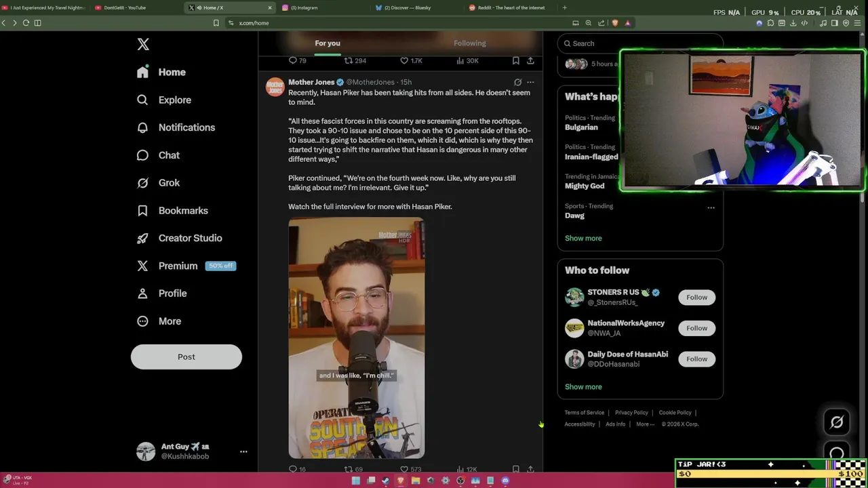Click Show more under trending topics
868x488 pixels.
(583, 239)
